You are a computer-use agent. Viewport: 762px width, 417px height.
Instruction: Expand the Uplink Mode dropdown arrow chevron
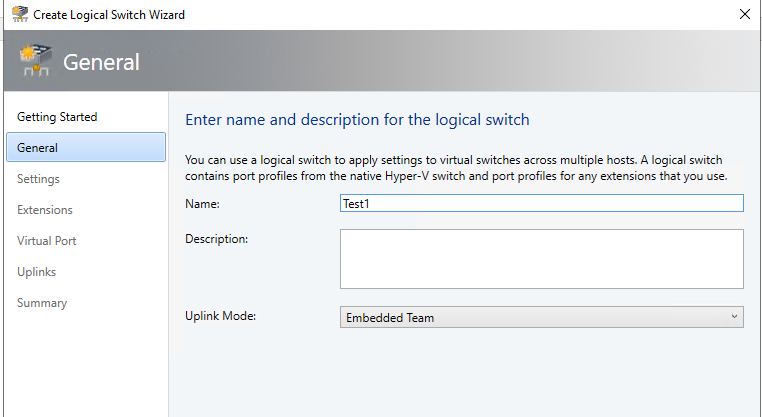[734, 317]
